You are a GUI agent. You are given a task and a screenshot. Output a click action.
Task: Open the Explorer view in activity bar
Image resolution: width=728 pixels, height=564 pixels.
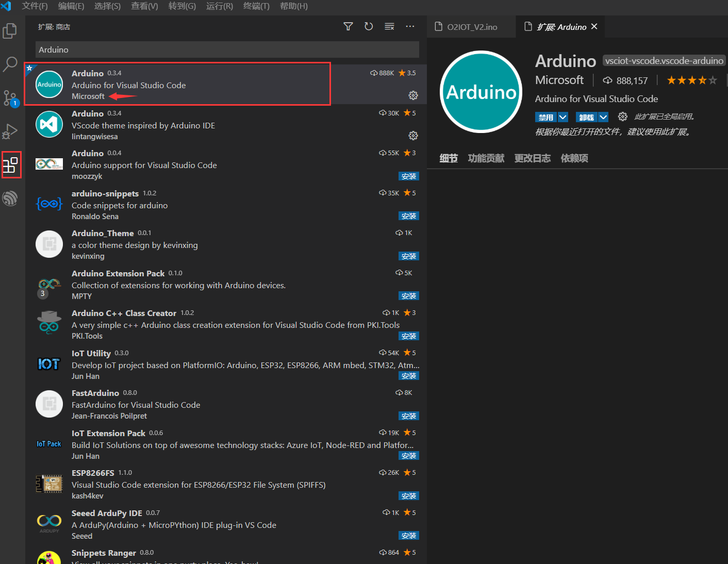pos(10,31)
